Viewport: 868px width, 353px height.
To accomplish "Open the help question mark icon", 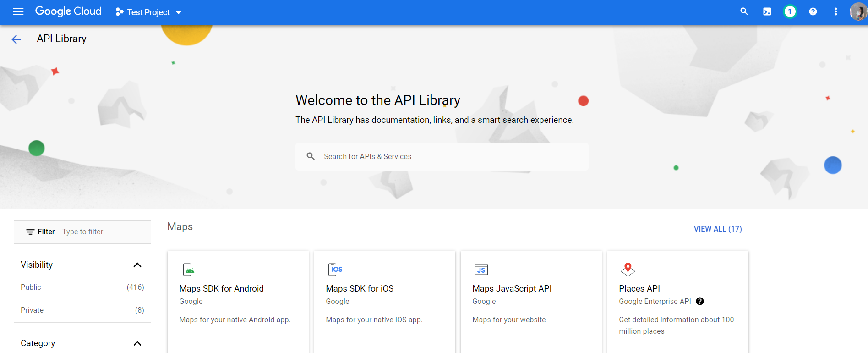I will pos(813,12).
